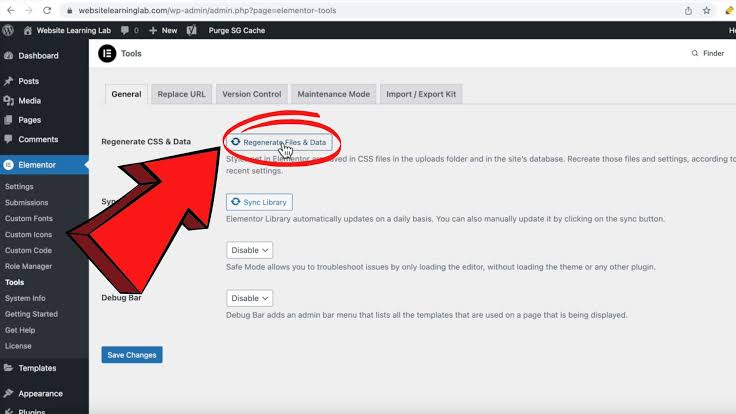
Task: Switch to Import / Export Kit tab
Action: click(x=421, y=94)
